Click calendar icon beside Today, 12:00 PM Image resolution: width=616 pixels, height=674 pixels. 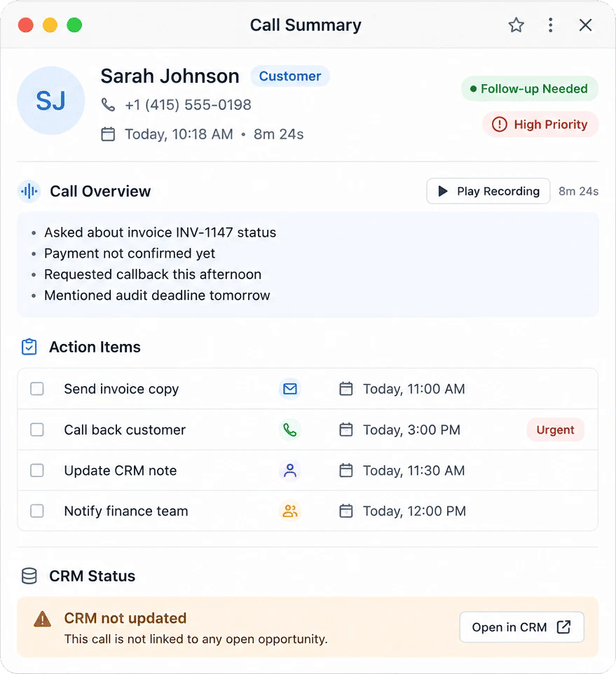click(346, 511)
